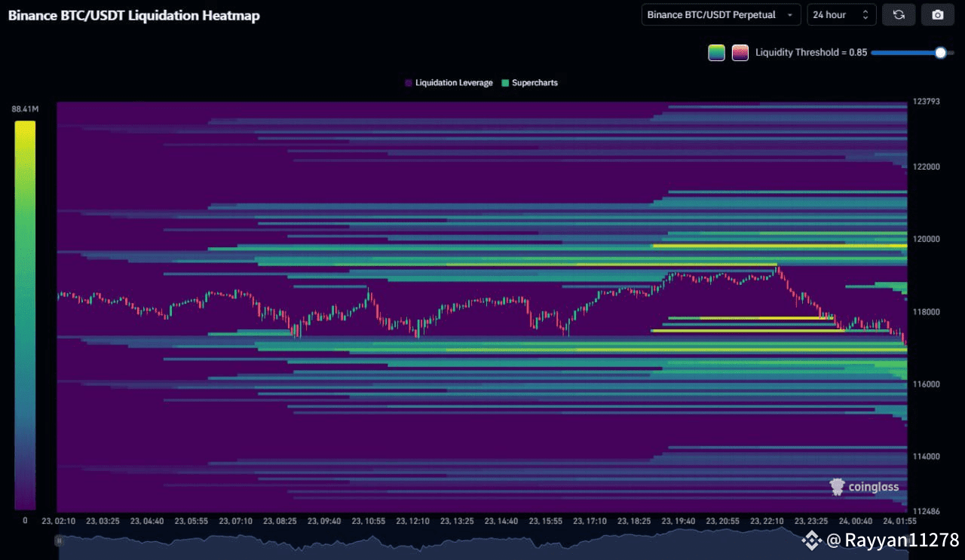This screenshot has width=965, height=560.
Task: Click the '23, 19:40' time axis label
Action: point(680,521)
